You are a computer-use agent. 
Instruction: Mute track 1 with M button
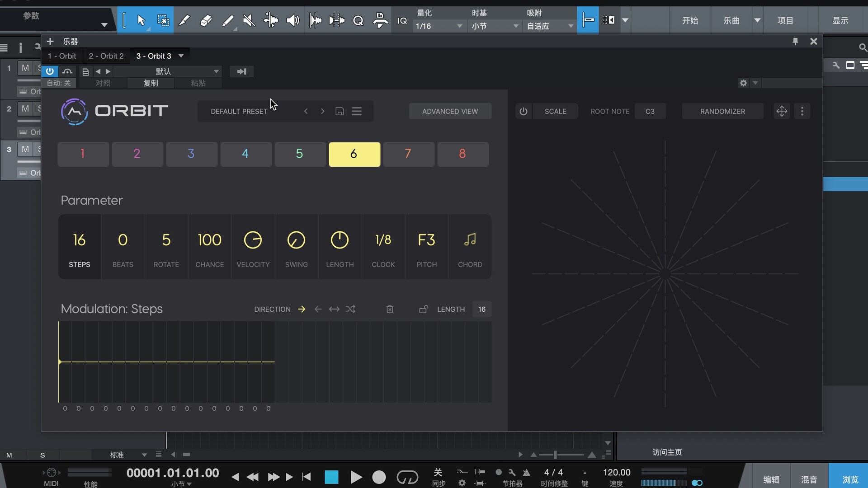click(25, 68)
